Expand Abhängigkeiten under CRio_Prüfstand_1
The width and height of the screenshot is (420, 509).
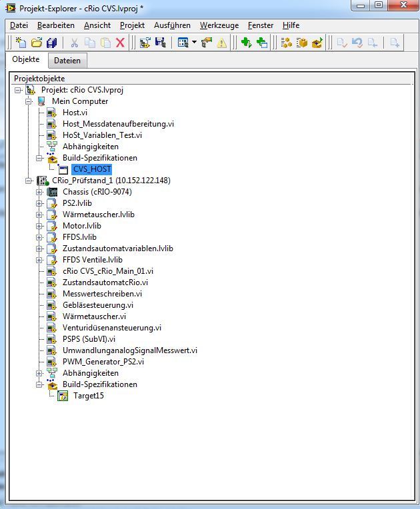point(39,373)
